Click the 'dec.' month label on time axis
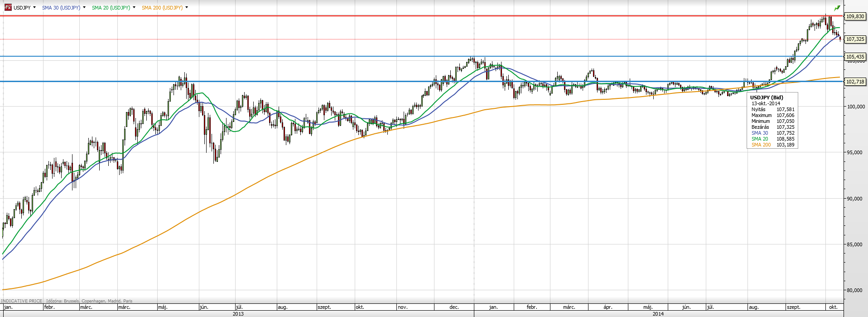The width and height of the screenshot is (868, 317). (454, 307)
